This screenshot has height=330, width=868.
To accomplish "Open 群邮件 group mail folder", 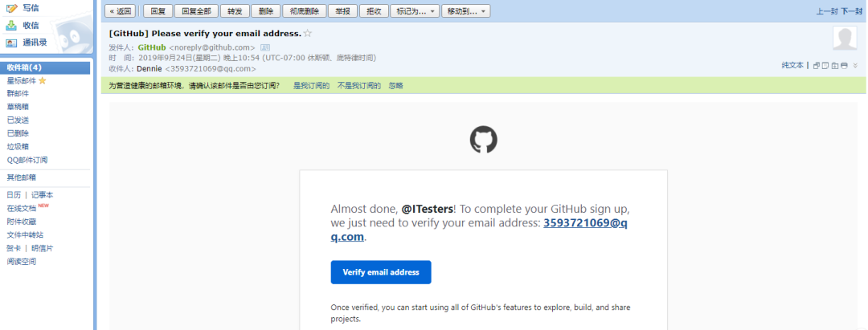I will coord(18,93).
